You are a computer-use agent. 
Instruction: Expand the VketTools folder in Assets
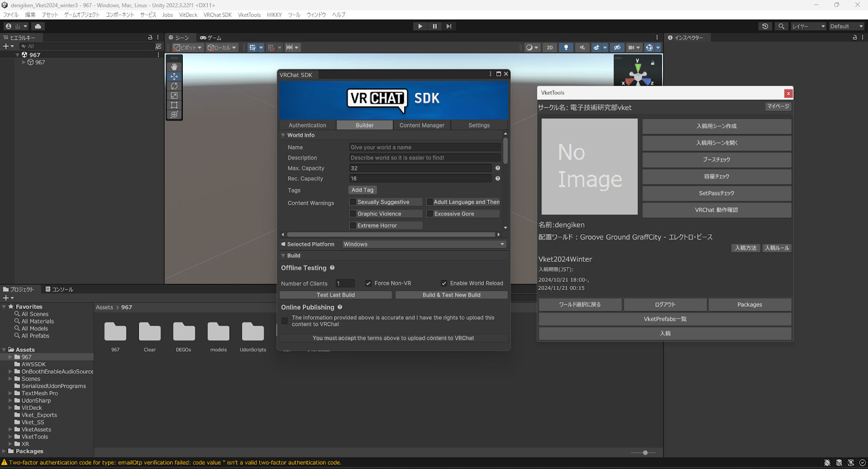tap(10, 437)
